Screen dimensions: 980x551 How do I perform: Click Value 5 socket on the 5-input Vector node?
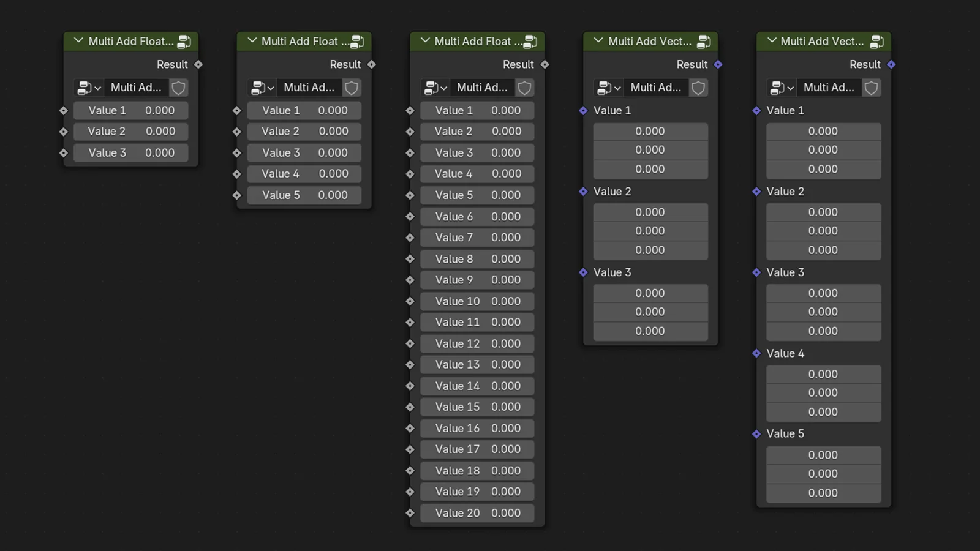pyautogui.click(x=756, y=434)
